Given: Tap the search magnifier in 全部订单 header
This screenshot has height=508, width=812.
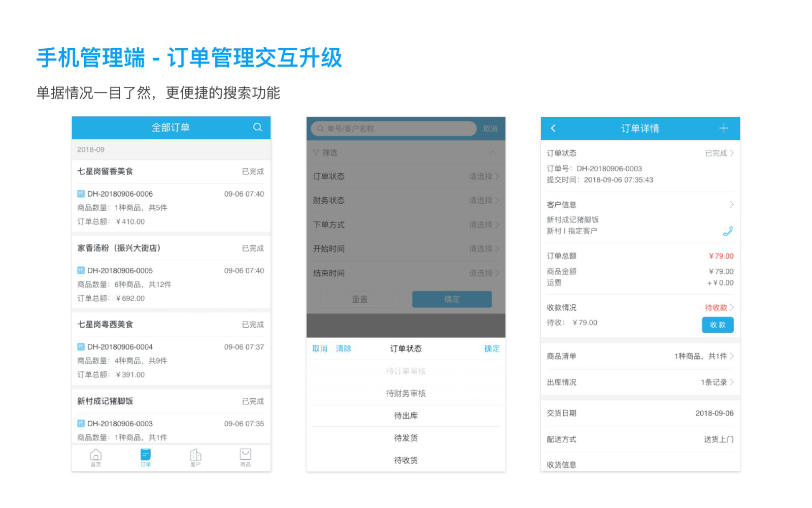Looking at the screenshot, I should click(257, 128).
